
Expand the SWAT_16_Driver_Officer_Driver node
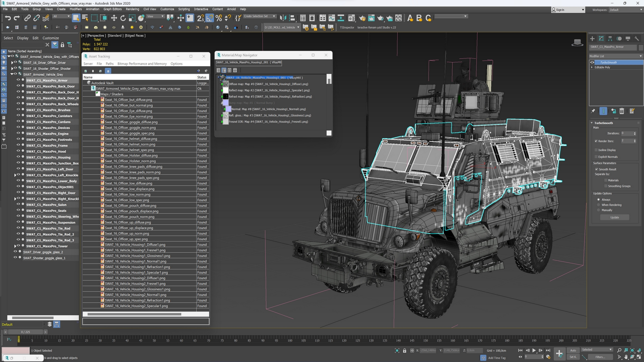pos(12,63)
